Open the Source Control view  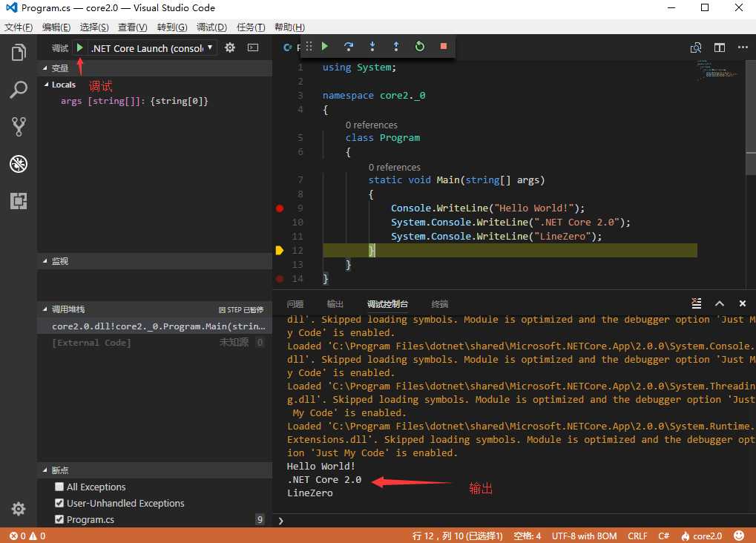pos(19,126)
